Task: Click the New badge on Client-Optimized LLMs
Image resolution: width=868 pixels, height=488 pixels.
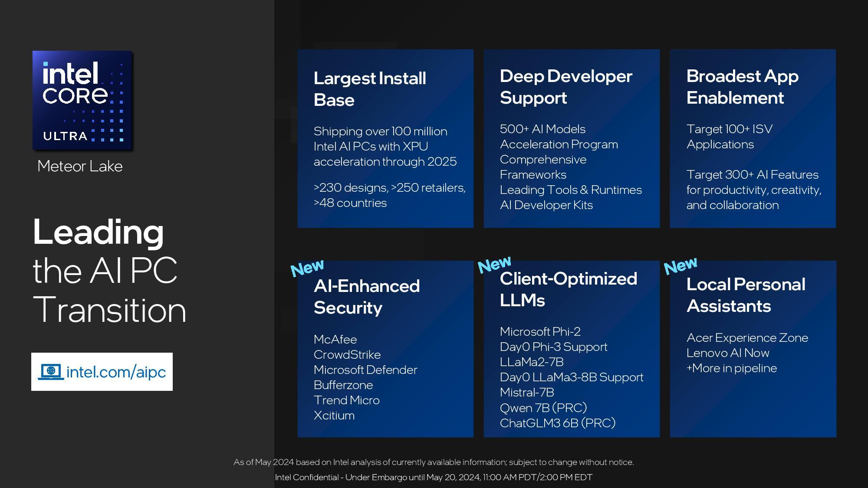Action: [x=494, y=264]
